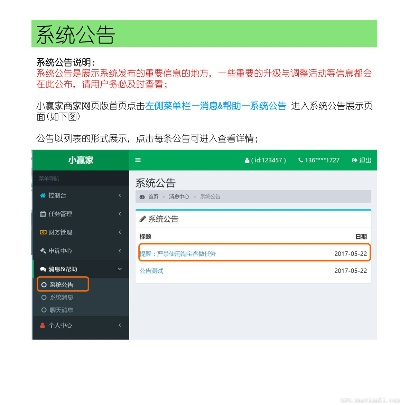Click the 日期 column header

(361, 236)
